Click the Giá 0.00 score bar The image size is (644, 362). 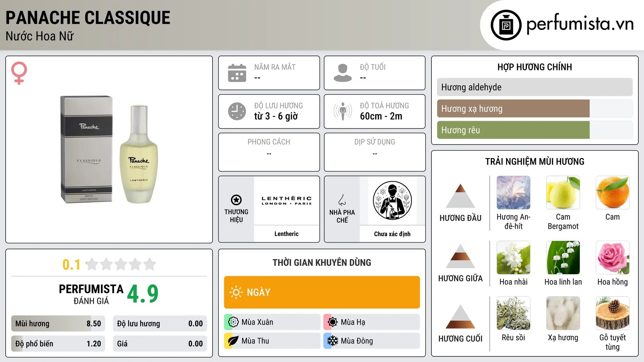click(x=160, y=344)
